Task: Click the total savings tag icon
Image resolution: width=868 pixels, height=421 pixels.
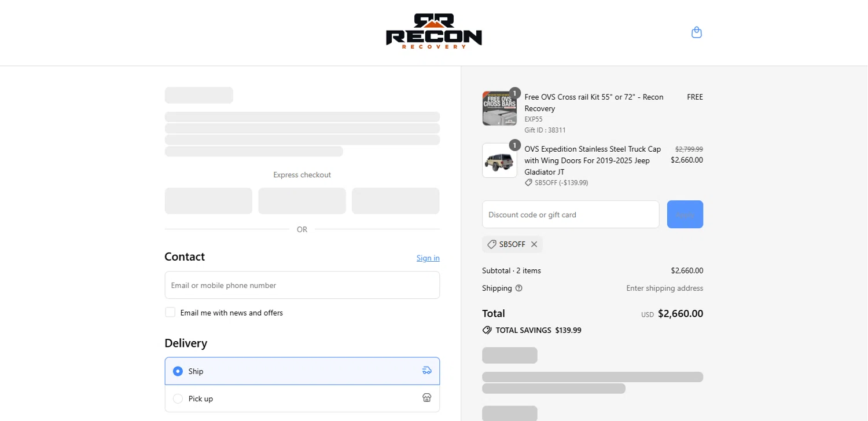Action: [487, 330]
